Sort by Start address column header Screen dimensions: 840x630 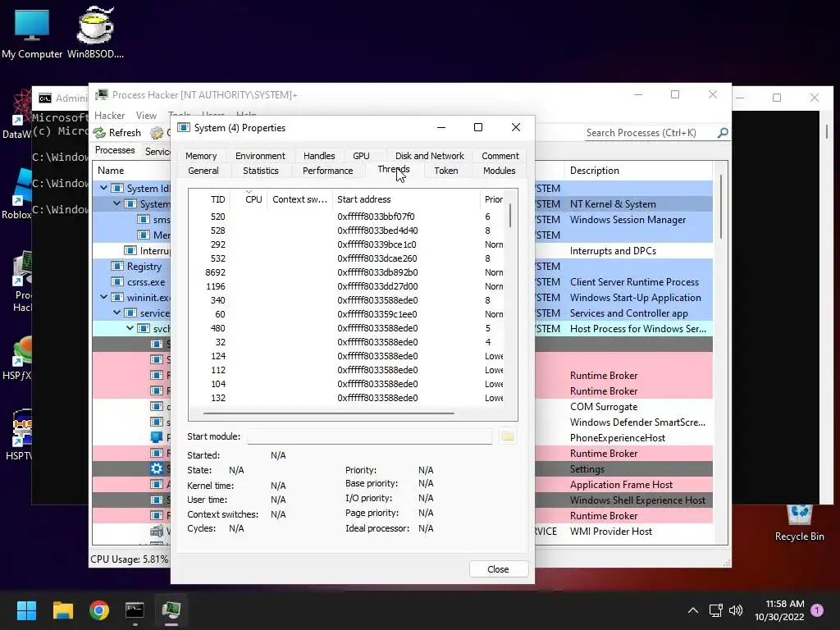pyautogui.click(x=406, y=199)
